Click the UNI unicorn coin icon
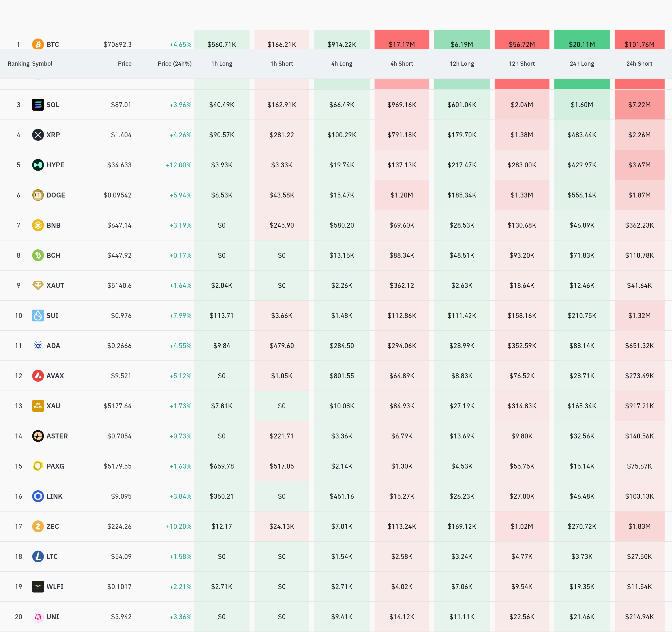Image resolution: width=672 pixels, height=632 pixels. 38,617
